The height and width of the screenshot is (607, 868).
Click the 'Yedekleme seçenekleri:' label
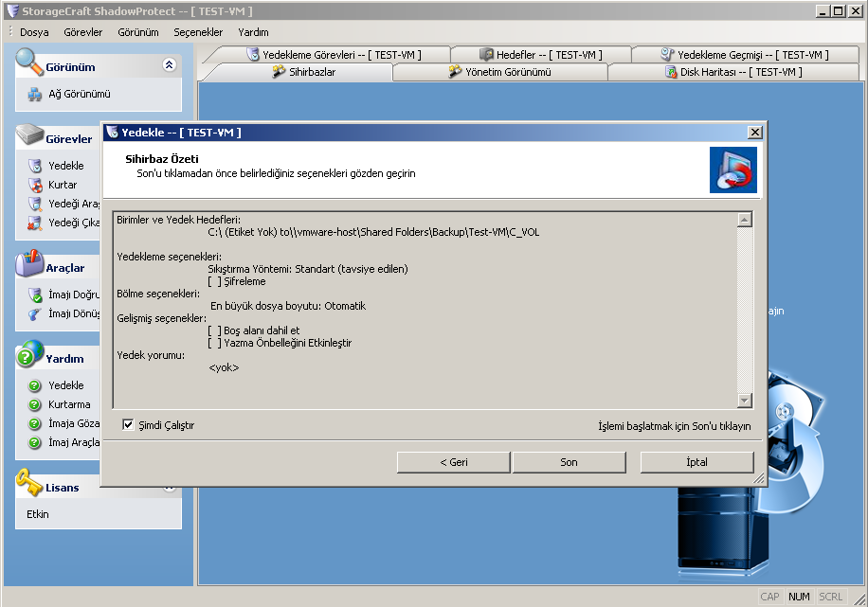coord(170,257)
